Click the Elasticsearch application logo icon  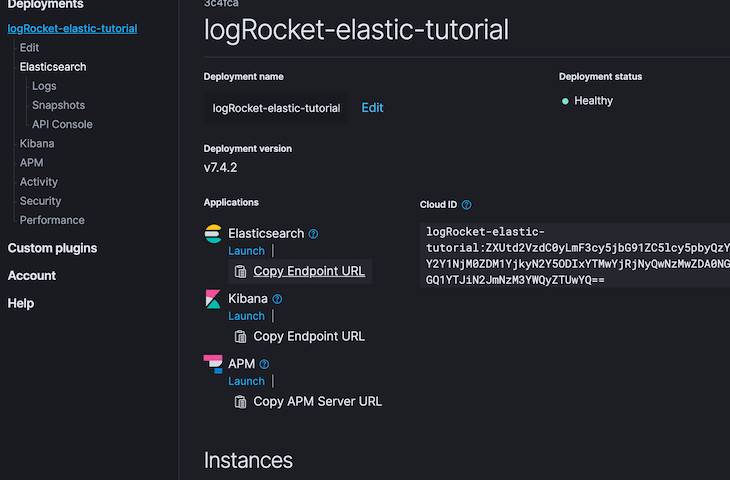pyautogui.click(x=213, y=234)
